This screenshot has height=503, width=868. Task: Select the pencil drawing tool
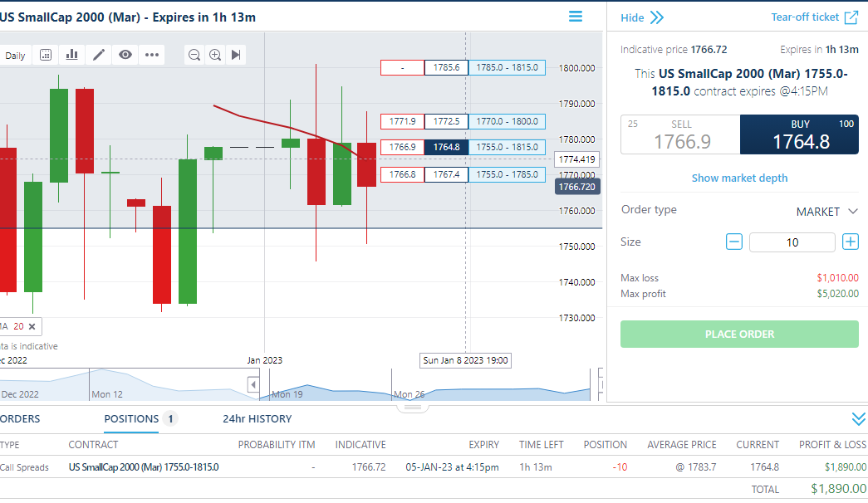(99, 55)
